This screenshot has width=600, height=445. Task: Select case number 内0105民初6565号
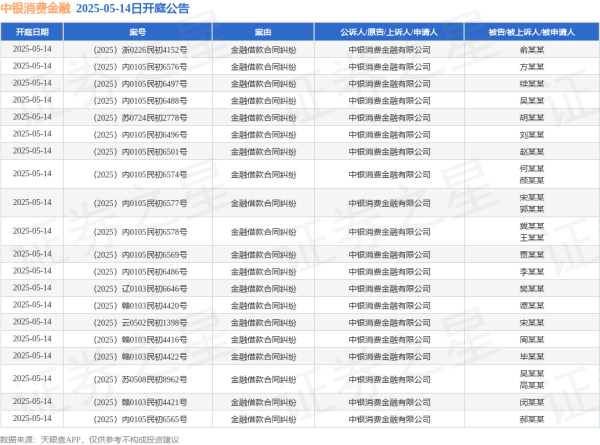[155, 419]
